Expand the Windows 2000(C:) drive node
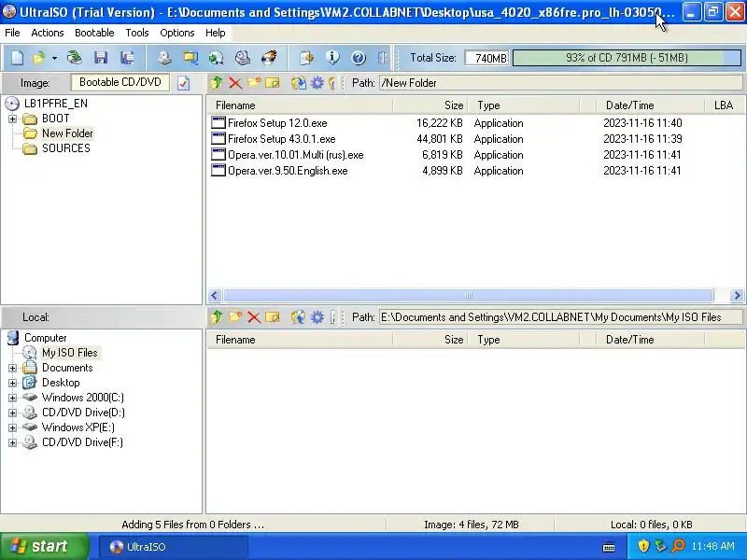The image size is (747, 560). 12,398
